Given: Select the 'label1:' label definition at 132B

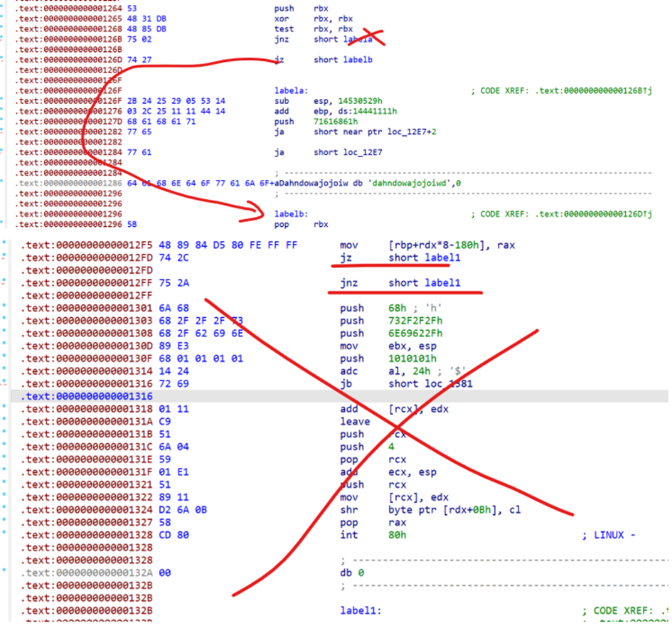Looking at the screenshot, I should point(361,610).
